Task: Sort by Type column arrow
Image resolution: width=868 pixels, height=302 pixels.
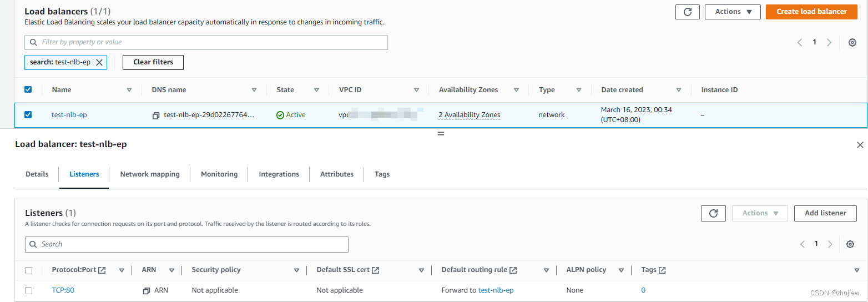Action: pos(579,90)
